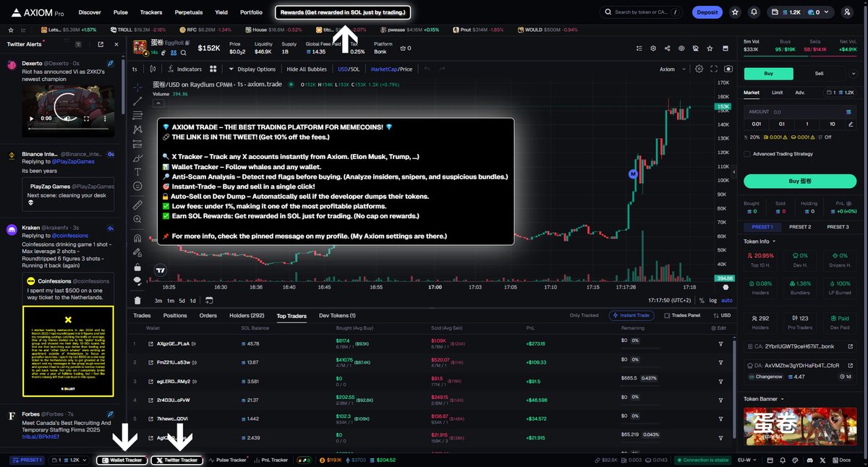Switch chart currency via USD/SOL toggle
868x467 pixels.
click(x=349, y=69)
